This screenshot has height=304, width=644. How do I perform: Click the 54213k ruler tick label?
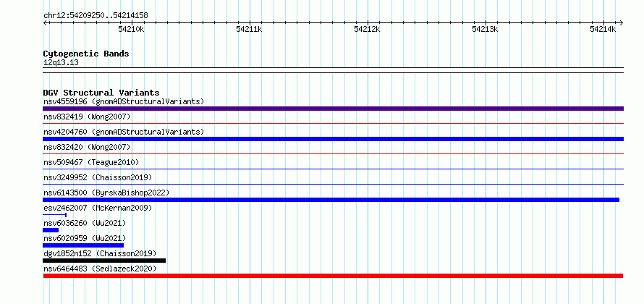[485, 29]
